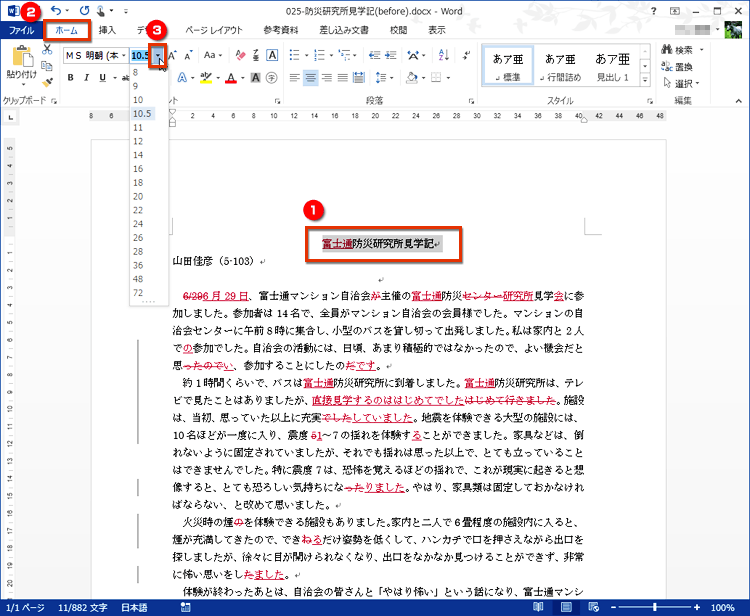
Task: Open the Select (選択) dropdown
Action: [682, 84]
